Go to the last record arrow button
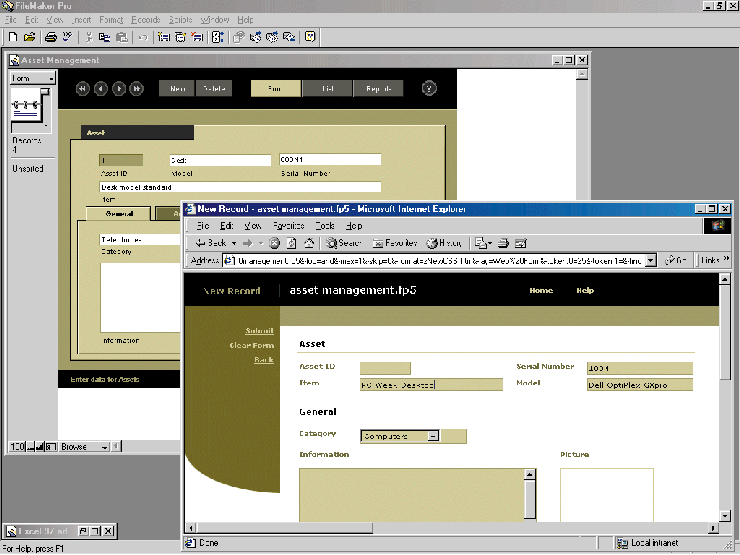The height and width of the screenshot is (555, 740). (137, 88)
